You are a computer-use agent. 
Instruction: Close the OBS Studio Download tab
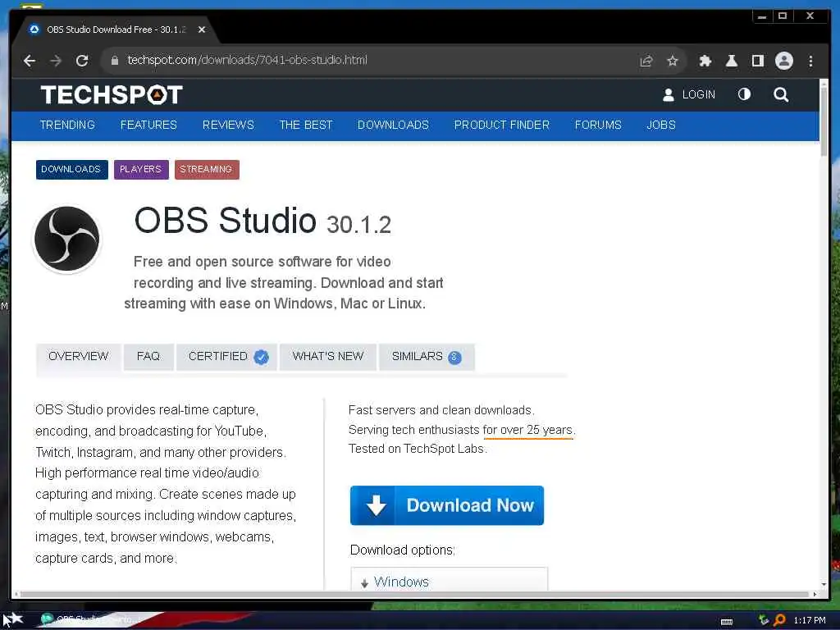(202, 30)
